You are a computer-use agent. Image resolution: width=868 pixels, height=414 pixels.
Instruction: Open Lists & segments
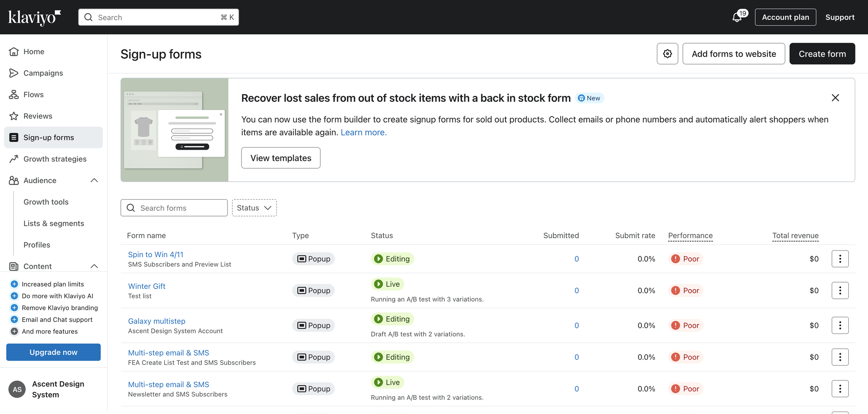(x=54, y=224)
